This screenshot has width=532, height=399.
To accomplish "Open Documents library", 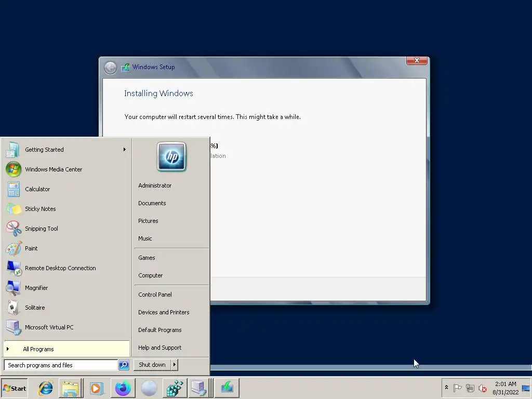I will click(x=152, y=203).
